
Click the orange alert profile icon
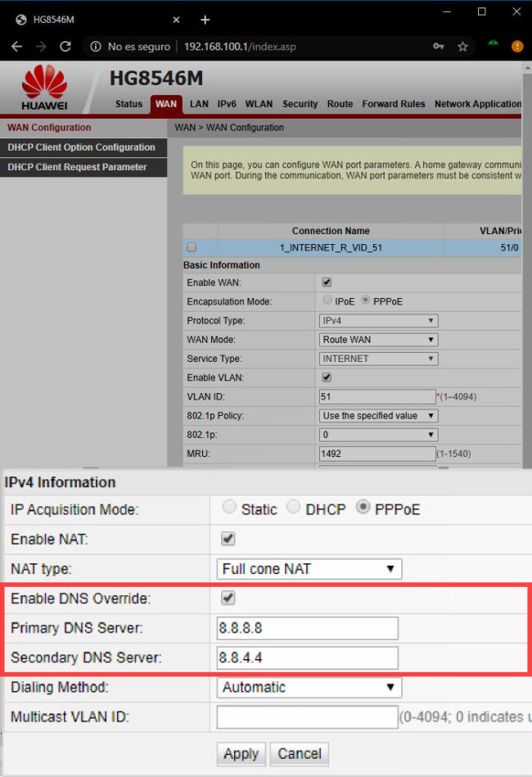point(517,47)
